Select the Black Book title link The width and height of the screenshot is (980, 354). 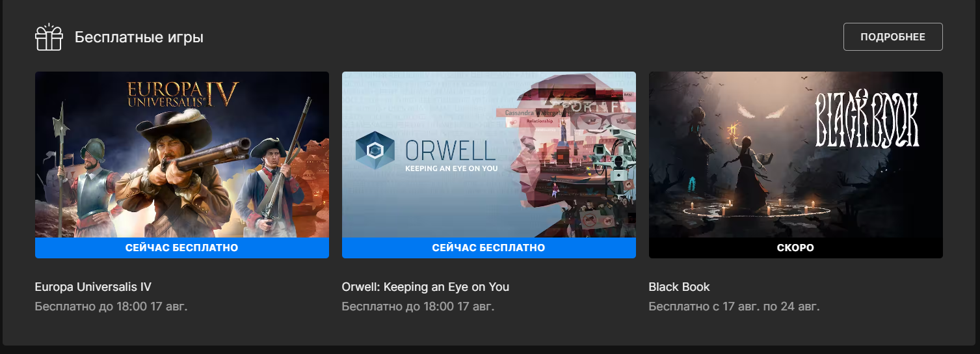[x=680, y=287]
